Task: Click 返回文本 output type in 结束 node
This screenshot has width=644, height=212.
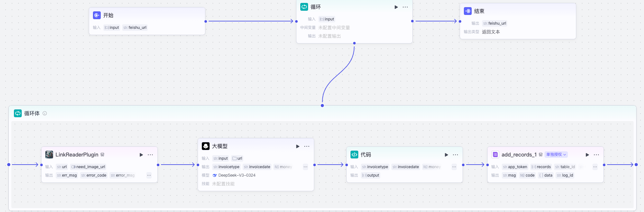Action: [x=491, y=32]
